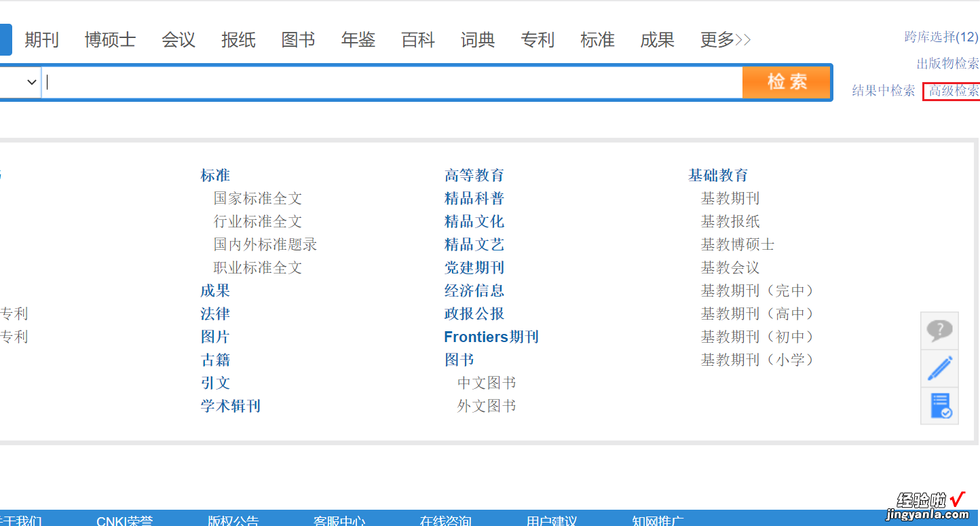Open 在线咨询 footer link
The height and width of the screenshot is (526, 980).
[x=446, y=521]
